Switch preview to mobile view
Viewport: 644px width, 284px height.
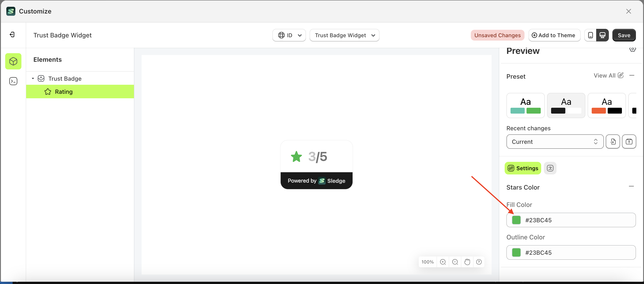coord(590,35)
